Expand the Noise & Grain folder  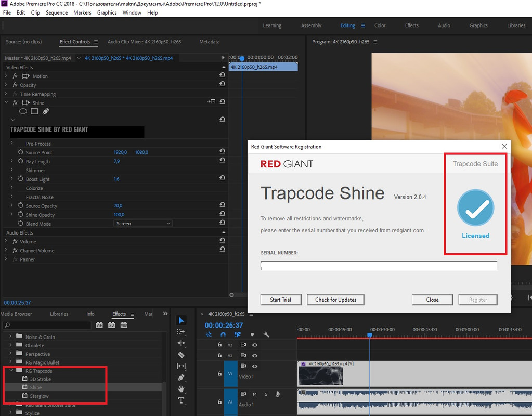click(x=10, y=336)
